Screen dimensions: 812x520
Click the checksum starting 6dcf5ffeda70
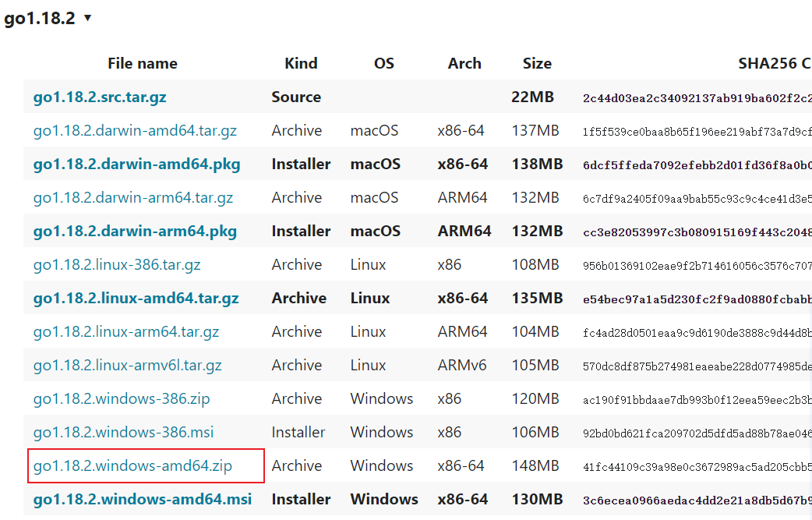(x=697, y=165)
